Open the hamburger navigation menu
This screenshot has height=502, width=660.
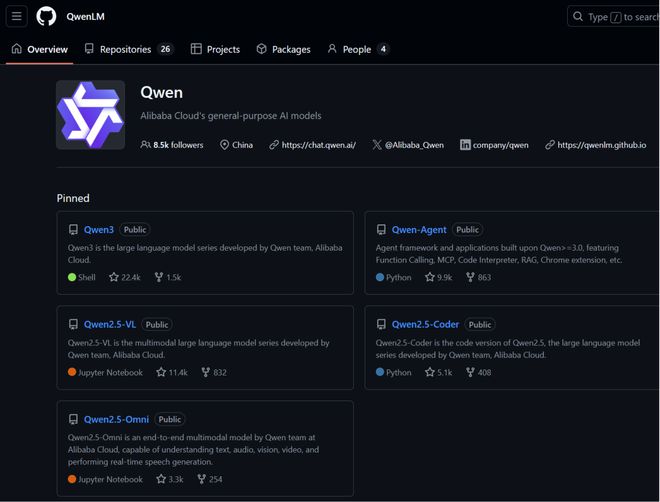pos(16,16)
